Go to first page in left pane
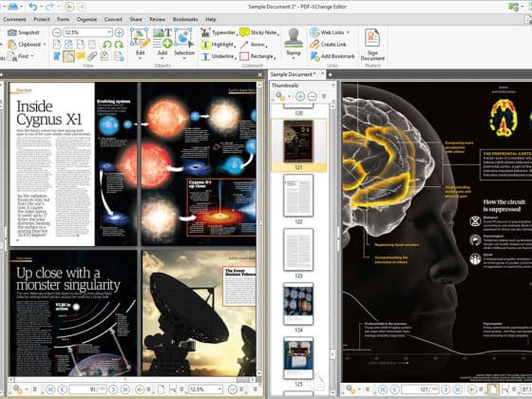The width and height of the screenshot is (532, 399). tap(50, 389)
